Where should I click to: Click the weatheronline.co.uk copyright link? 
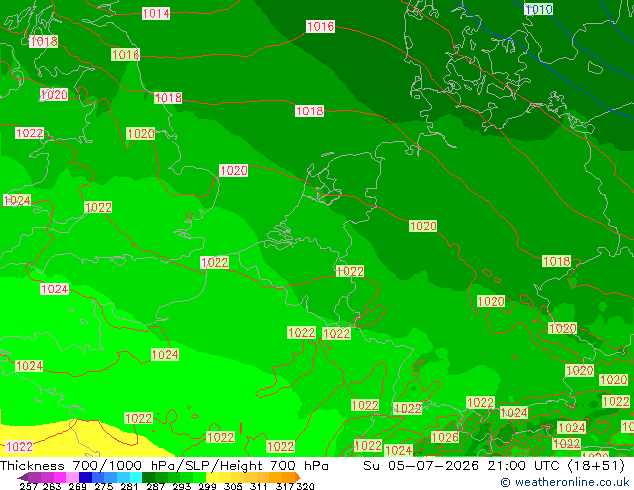565,482
